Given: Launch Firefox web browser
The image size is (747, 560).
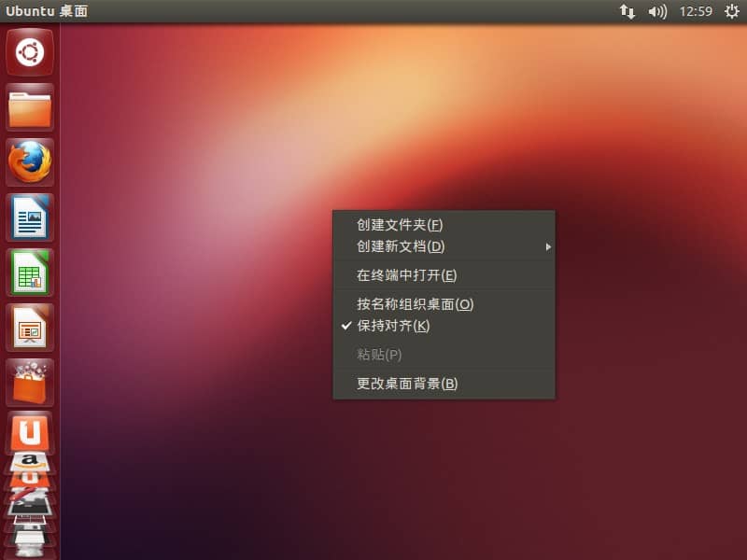Looking at the screenshot, I should [x=30, y=163].
